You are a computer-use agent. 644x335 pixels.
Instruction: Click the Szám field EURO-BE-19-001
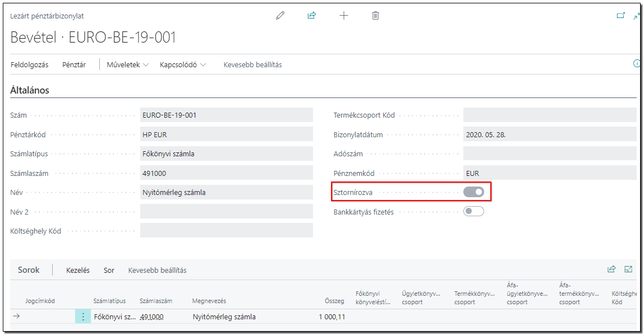click(226, 115)
